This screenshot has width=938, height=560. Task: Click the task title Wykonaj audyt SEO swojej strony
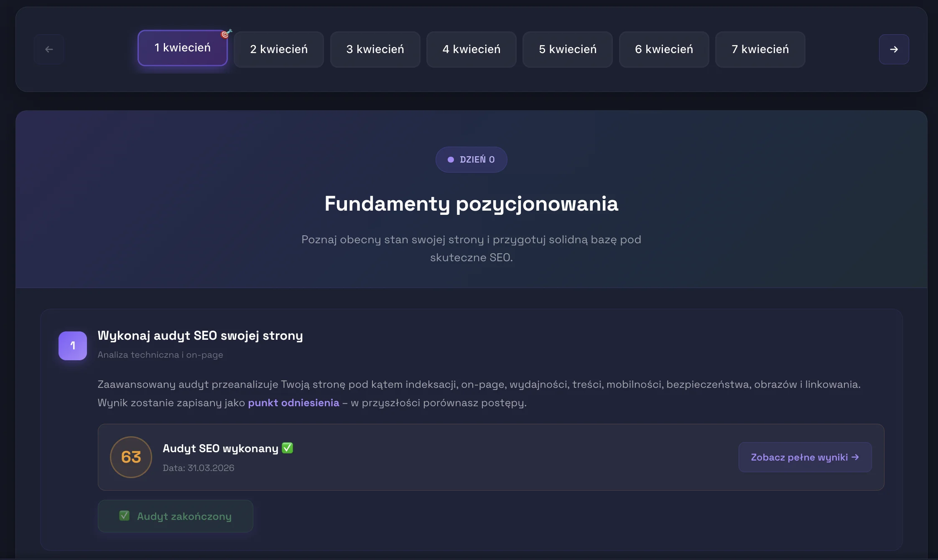[200, 335]
